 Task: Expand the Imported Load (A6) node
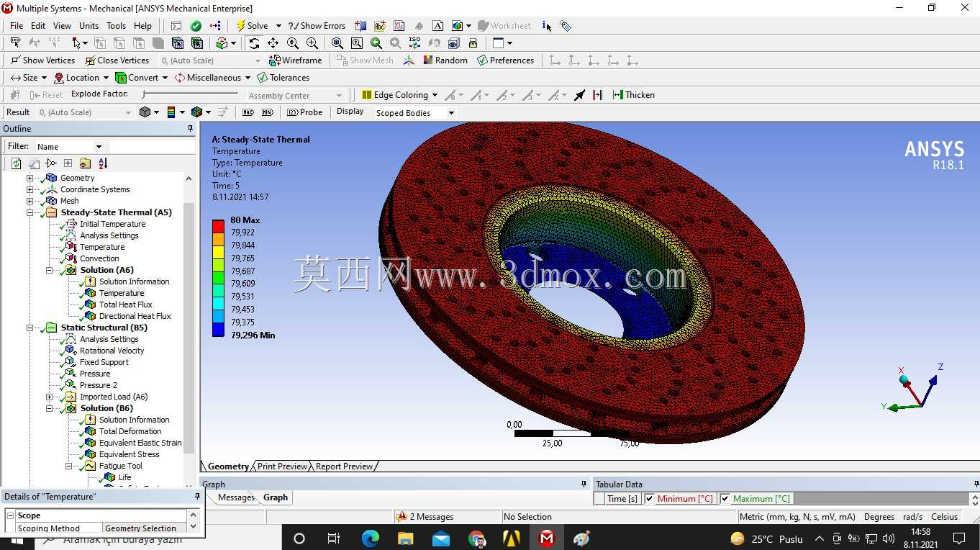(x=50, y=397)
